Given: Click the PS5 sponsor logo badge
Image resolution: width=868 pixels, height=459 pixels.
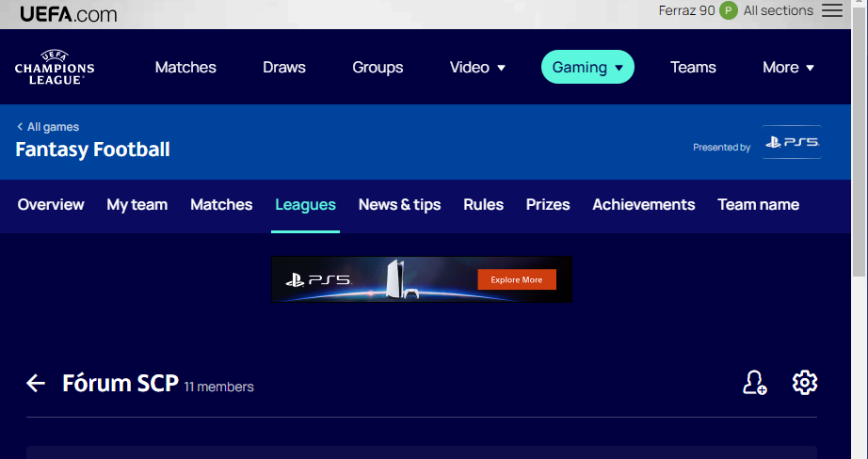Looking at the screenshot, I should pos(792,142).
